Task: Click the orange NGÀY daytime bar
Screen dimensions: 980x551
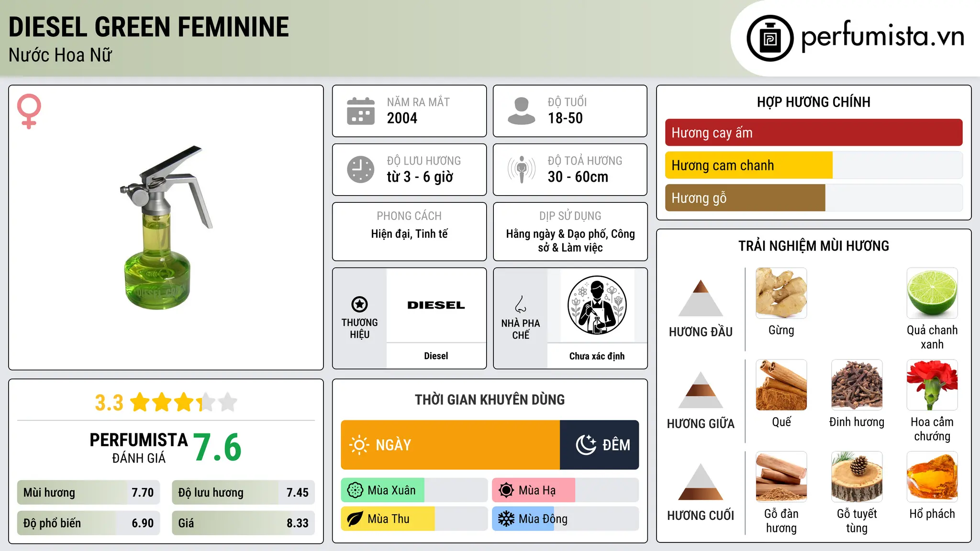Action: tap(450, 445)
